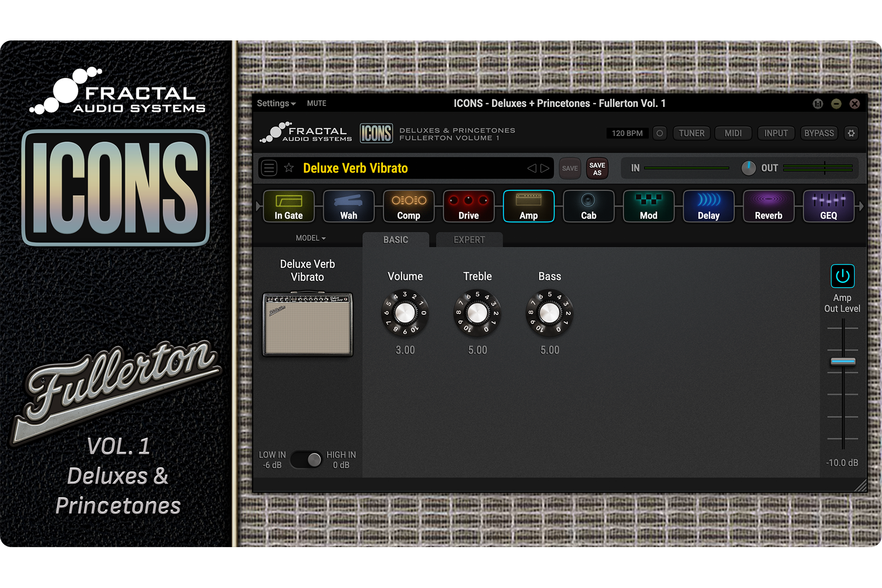Select the BASIC tab
The height and width of the screenshot is (588, 882).
tap(396, 239)
